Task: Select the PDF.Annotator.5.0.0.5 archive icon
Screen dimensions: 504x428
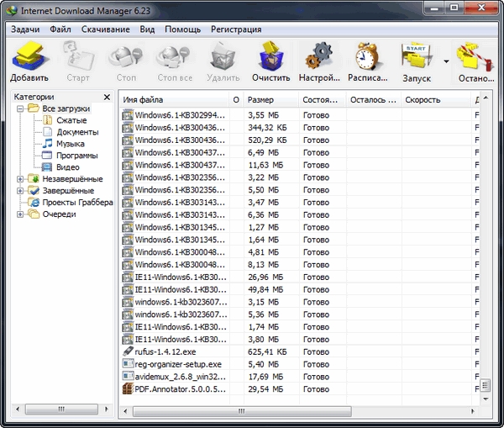Action: pos(128,388)
